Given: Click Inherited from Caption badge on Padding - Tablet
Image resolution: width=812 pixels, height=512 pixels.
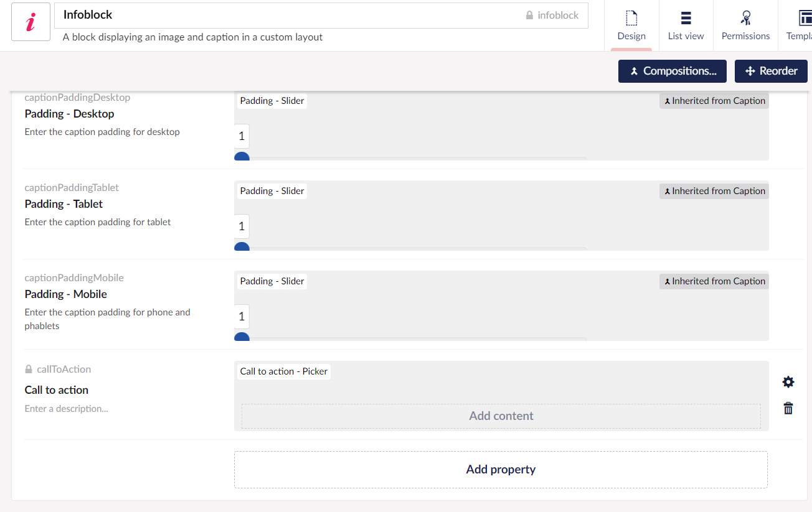Looking at the screenshot, I should 714,190.
